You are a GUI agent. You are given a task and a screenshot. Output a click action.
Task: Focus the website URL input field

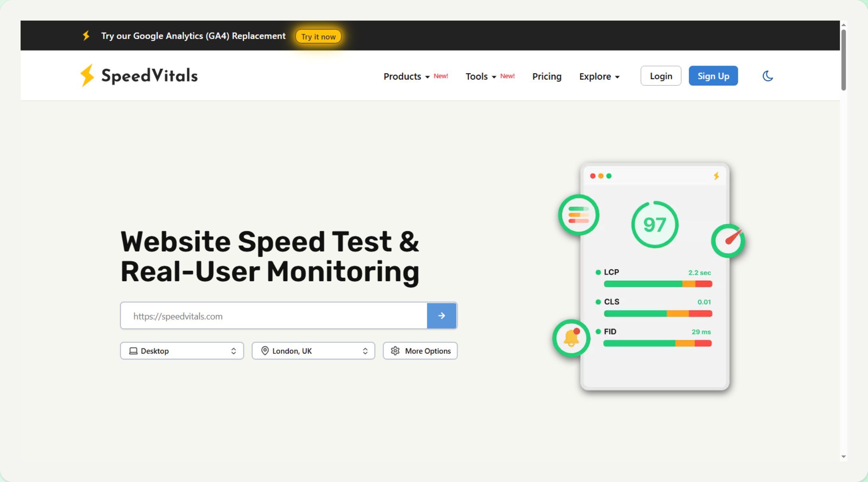pyautogui.click(x=274, y=316)
